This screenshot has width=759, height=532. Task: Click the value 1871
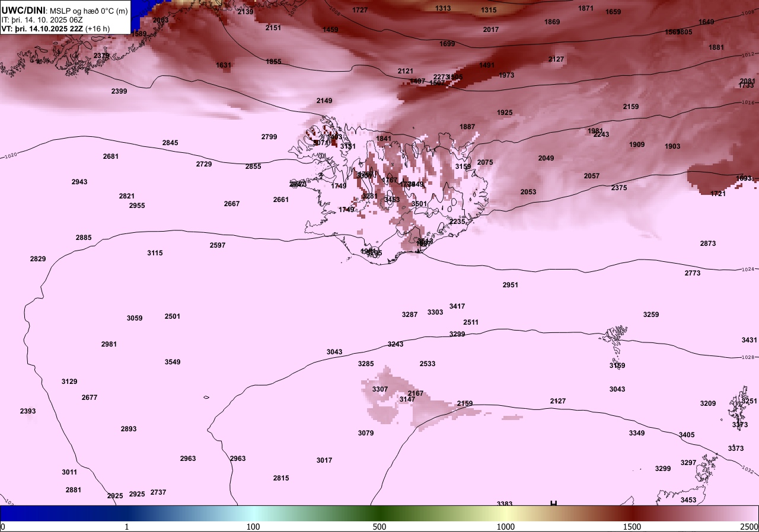(x=586, y=8)
